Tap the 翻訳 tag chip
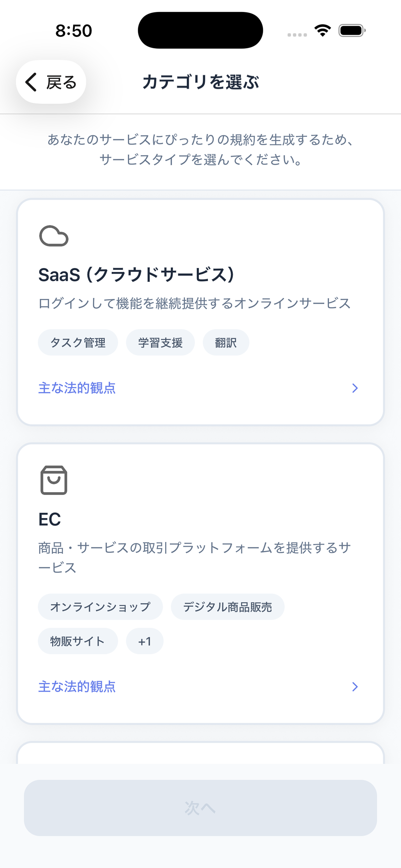Image resolution: width=401 pixels, height=868 pixels. pyautogui.click(x=226, y=342)
